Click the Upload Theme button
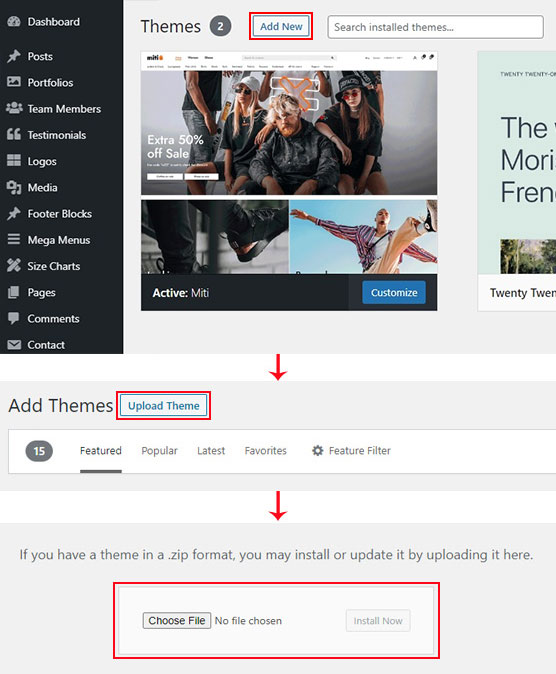Viewport: 556px width, 674px height. pos(163,405)
